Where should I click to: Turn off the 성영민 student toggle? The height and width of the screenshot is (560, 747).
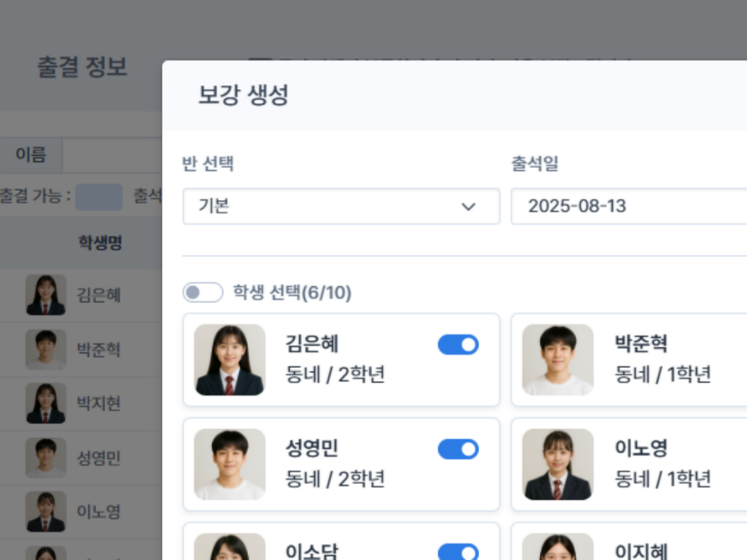tap(458, 449)
